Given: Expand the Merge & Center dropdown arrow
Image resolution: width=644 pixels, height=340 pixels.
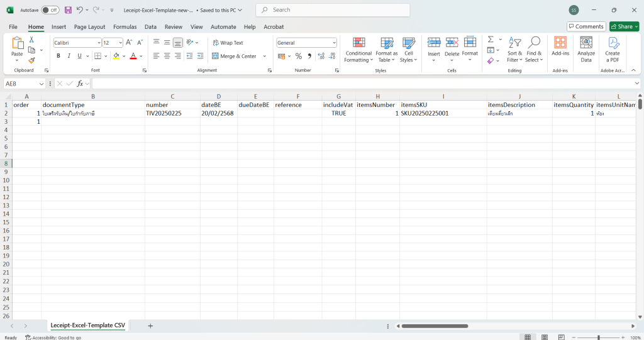Looking at the screenshot, I should (x=265, y=57).
